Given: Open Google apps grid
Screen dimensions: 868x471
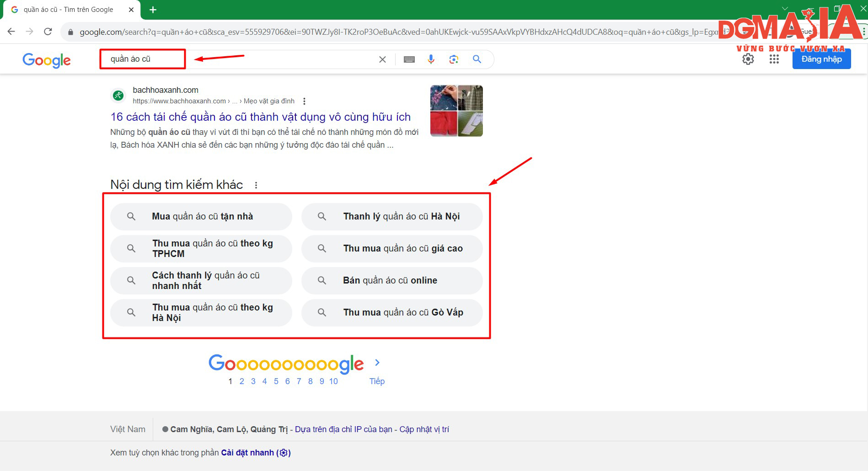Looking at the screenshot, I should pos(774,59).
